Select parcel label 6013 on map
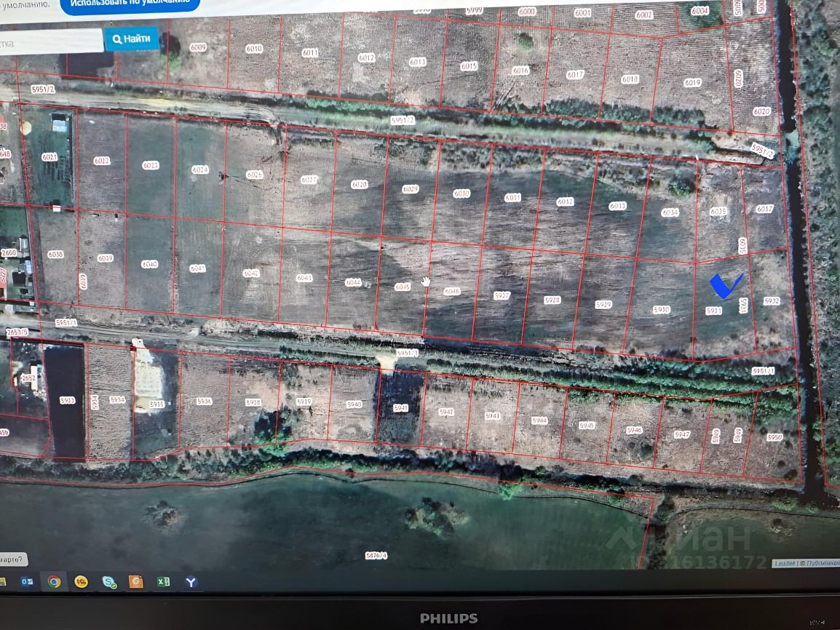Image resolution: width=840 pixels, height=630 pixels. click(x=418, y=62)
